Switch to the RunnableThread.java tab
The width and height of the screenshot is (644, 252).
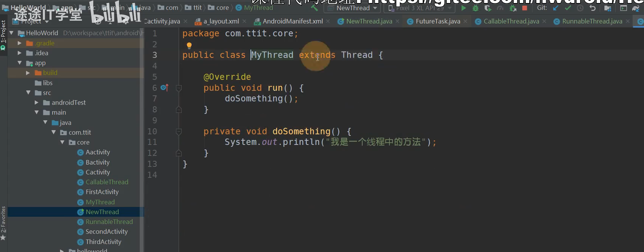(592, 21)
